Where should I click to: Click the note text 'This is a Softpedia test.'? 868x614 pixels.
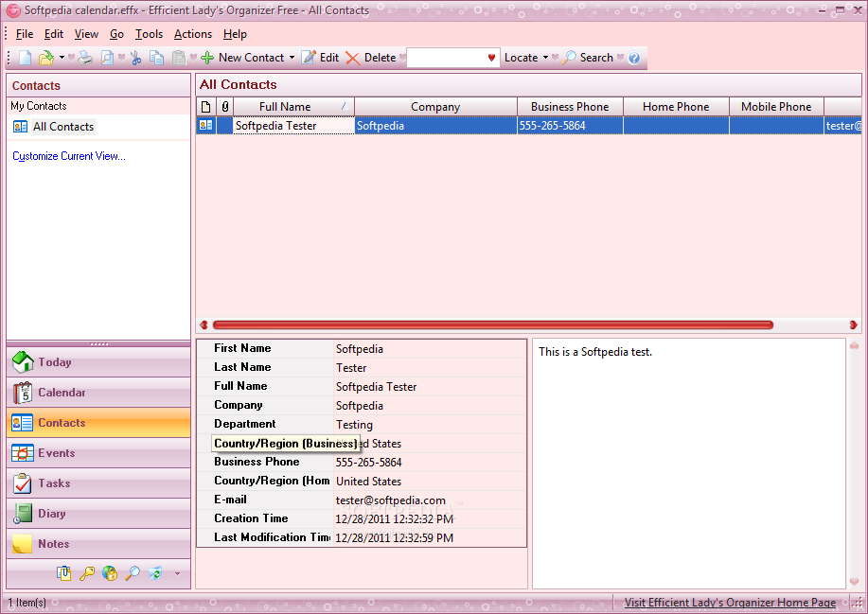tap(595, 352)
